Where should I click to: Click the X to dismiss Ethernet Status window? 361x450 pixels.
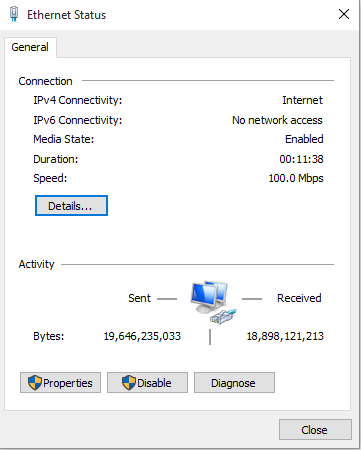[x=344, y=14]
